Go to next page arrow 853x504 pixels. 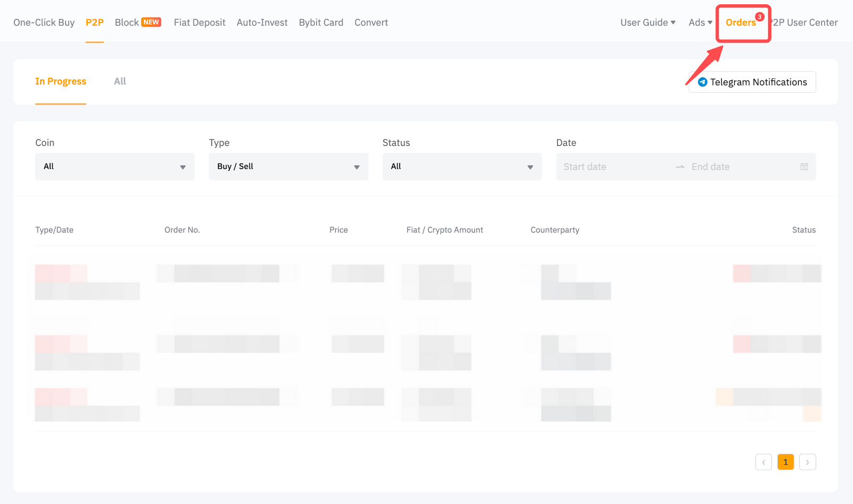pyautogui.click(x=807, y=462)
